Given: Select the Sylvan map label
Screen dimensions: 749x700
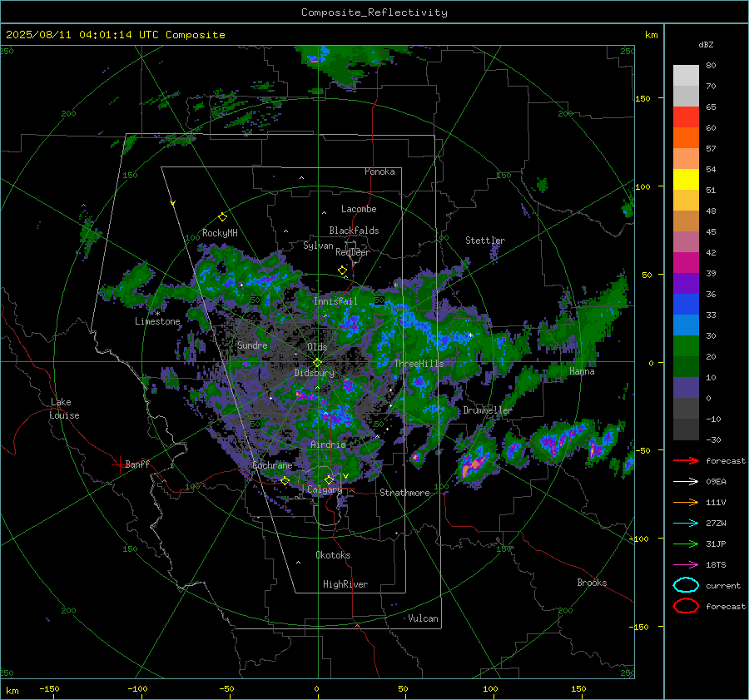Looking at the screenshot, I should click(x=318, y=246).
